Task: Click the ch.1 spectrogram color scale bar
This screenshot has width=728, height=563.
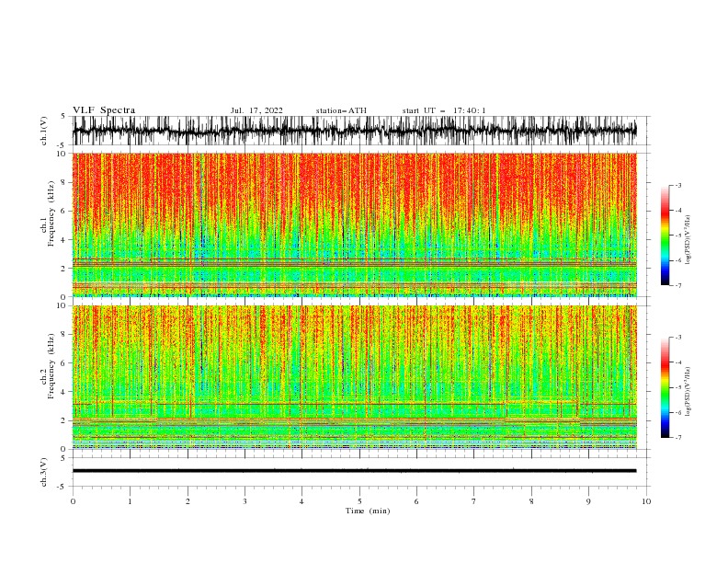Action: [x=665, y=236]
